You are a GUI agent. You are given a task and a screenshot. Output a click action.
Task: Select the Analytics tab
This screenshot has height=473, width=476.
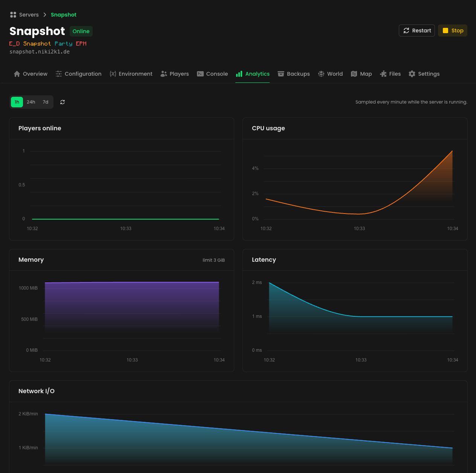click(253, 74)
